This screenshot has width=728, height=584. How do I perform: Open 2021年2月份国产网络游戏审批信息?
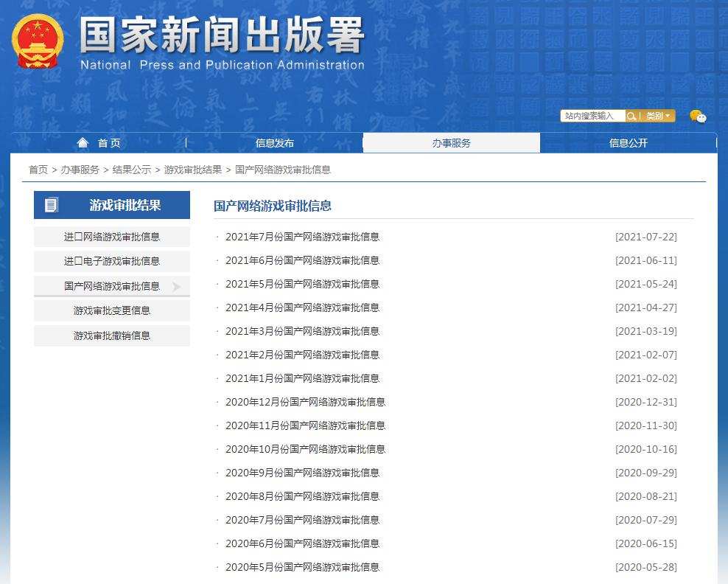(x=302, y=355)
